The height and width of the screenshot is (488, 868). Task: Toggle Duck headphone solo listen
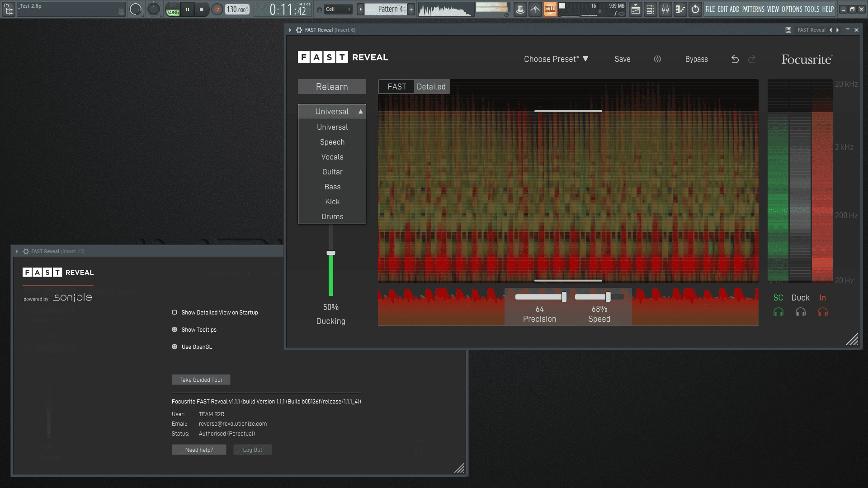coord(800,312)
